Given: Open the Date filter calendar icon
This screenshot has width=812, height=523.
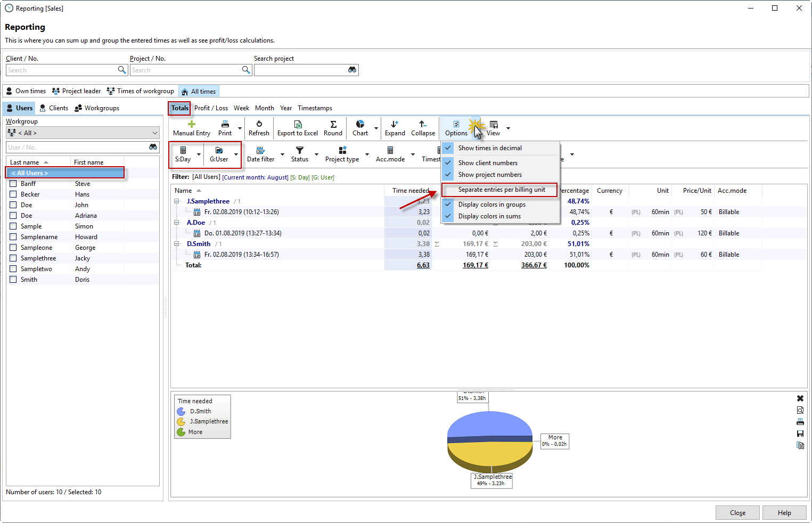Looking at the screenshot, I should coord(260,150).
